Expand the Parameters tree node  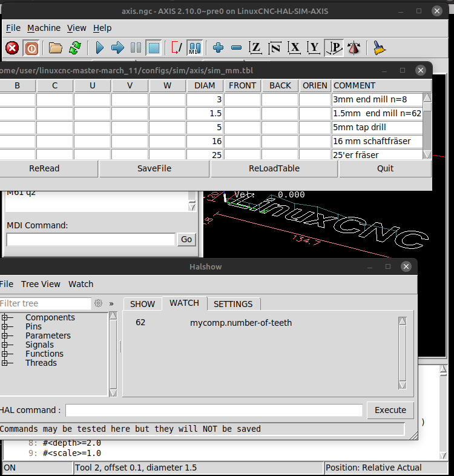[x=5, y=336]
